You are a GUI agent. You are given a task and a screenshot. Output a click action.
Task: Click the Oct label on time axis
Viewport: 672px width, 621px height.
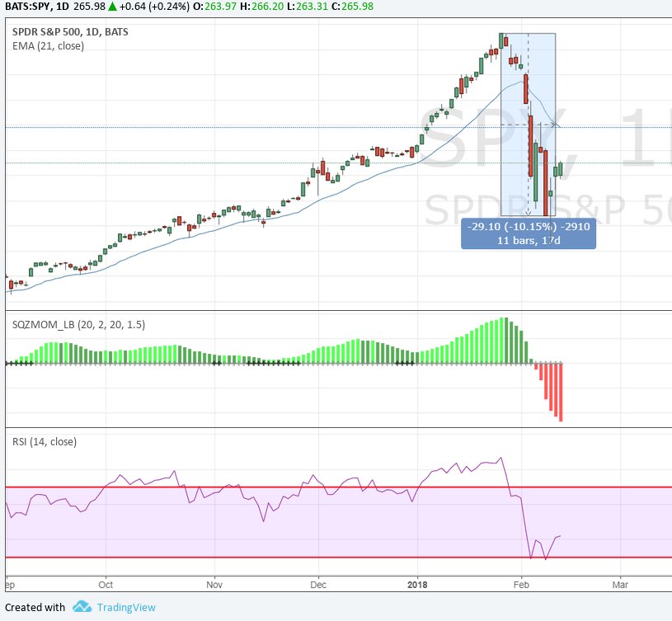(x=106, y=585)
